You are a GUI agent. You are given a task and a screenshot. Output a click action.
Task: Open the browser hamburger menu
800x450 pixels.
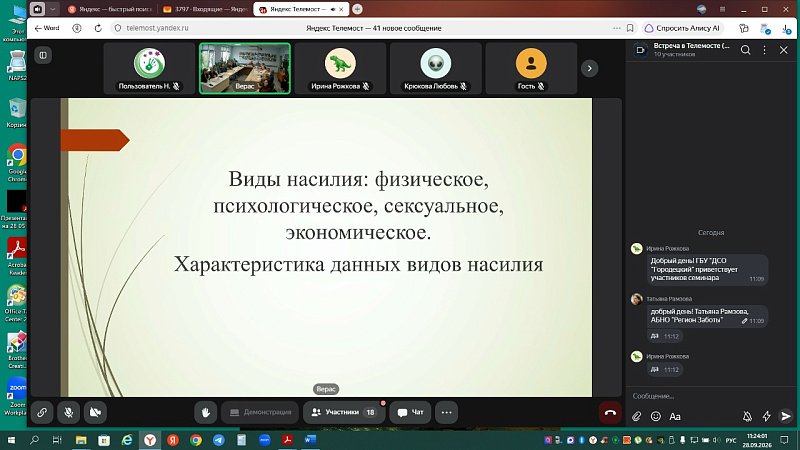722,9
